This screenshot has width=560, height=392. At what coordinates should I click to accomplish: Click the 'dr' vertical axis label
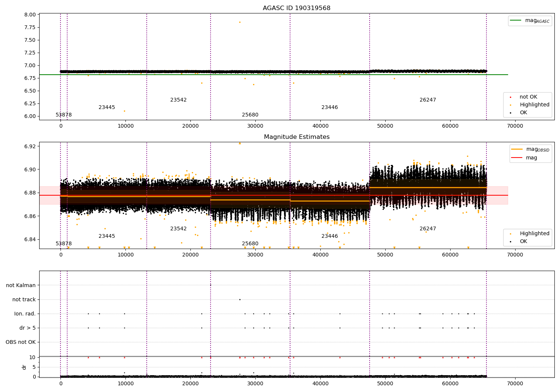coord(24,367)
